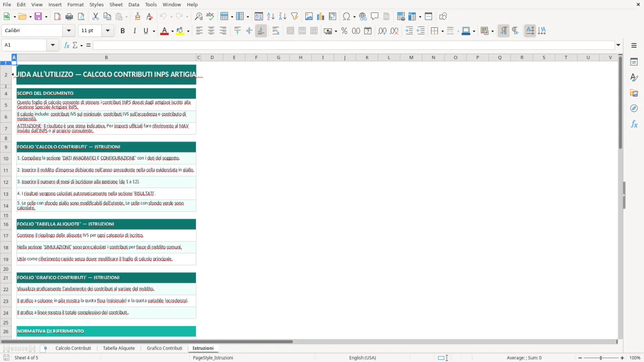This screenshot has width=644, height=362.
Task: Increase indent
Action: [x=409, y=31]
